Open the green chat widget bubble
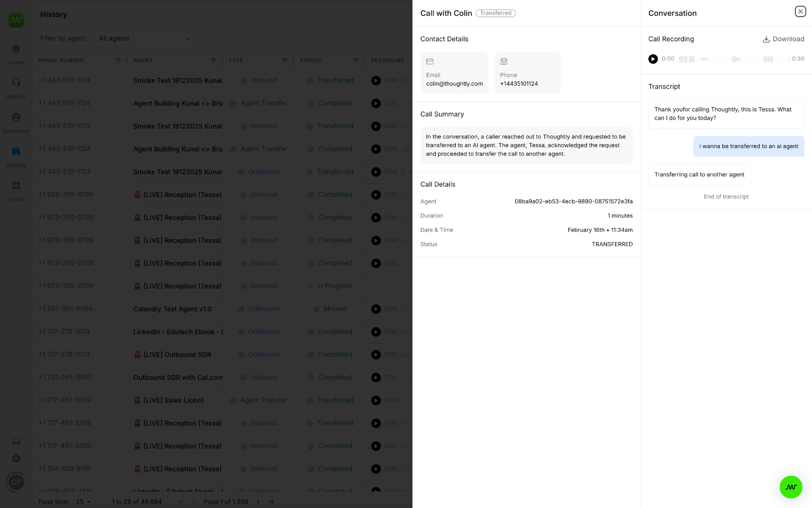Viewport: 812px width, 508px height. [791, 487]
